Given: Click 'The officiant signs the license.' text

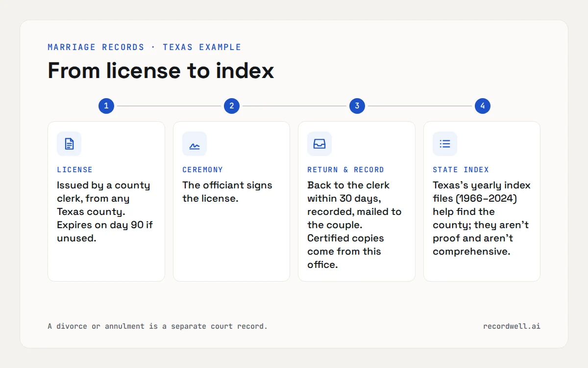Looking at the screenshot, I should point(227,192).
